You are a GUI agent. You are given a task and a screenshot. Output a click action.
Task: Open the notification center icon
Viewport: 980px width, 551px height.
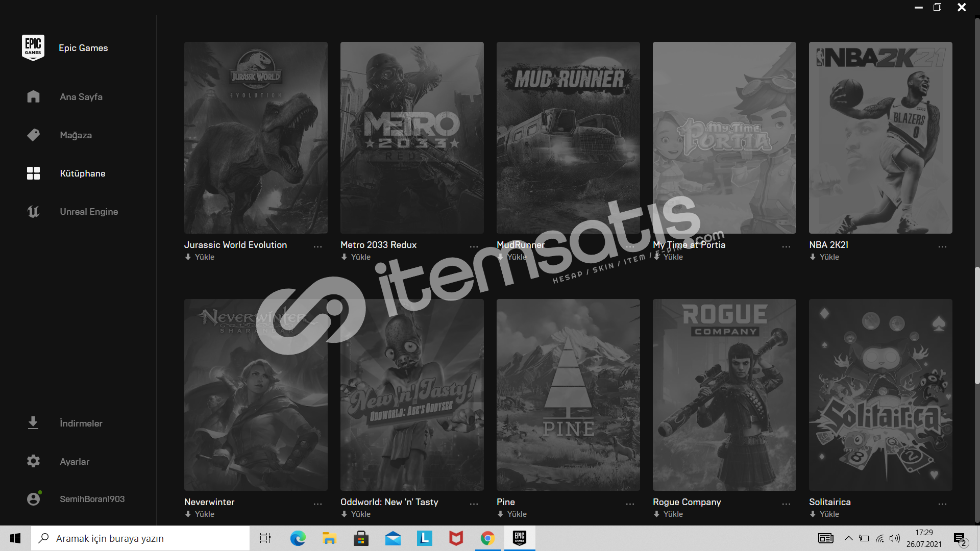pyautogui.click(x=960, y=539)
